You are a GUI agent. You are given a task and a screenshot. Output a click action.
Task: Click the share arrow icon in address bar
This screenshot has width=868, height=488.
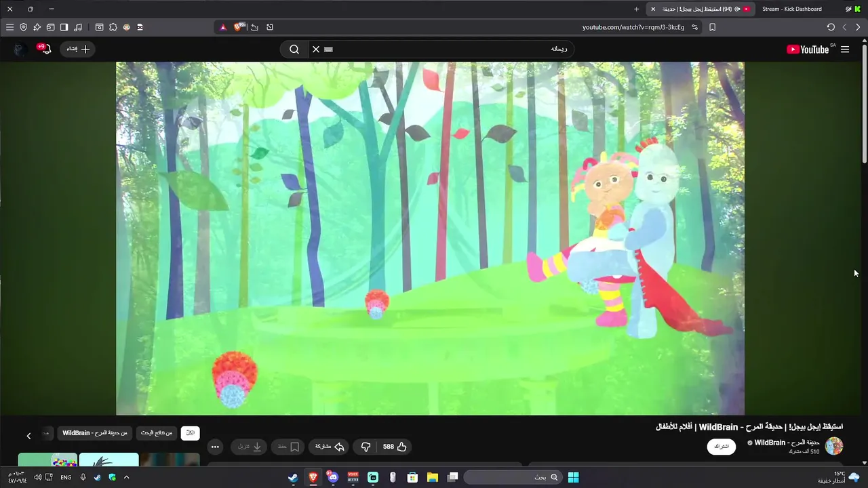[x=254, y=27]
